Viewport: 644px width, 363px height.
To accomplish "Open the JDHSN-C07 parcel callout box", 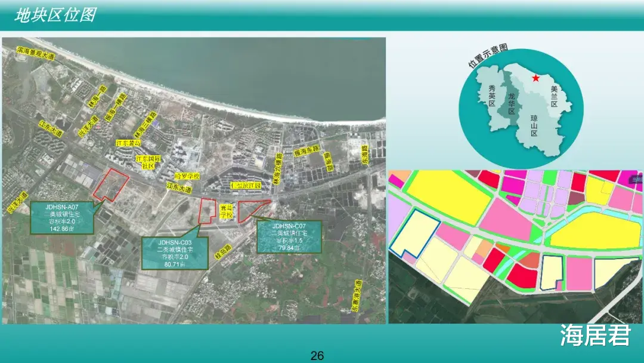I will (x=289, y=237).
